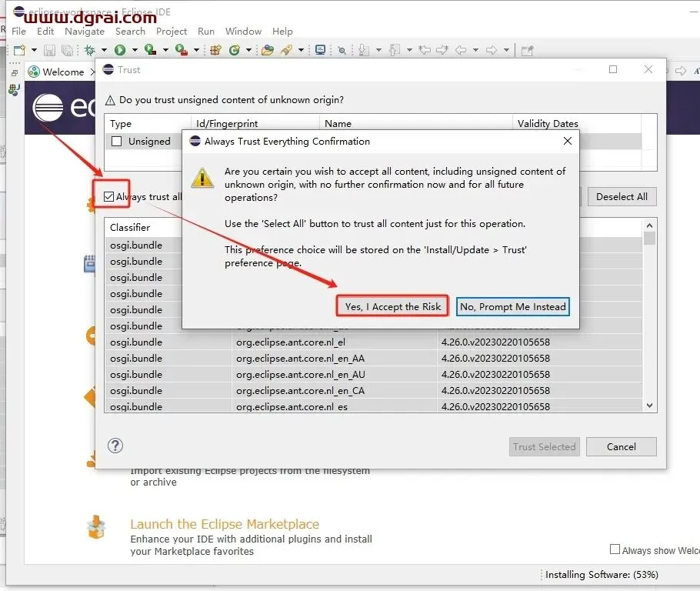Click the bundle list scroll-up arrow

pos(649,225)
